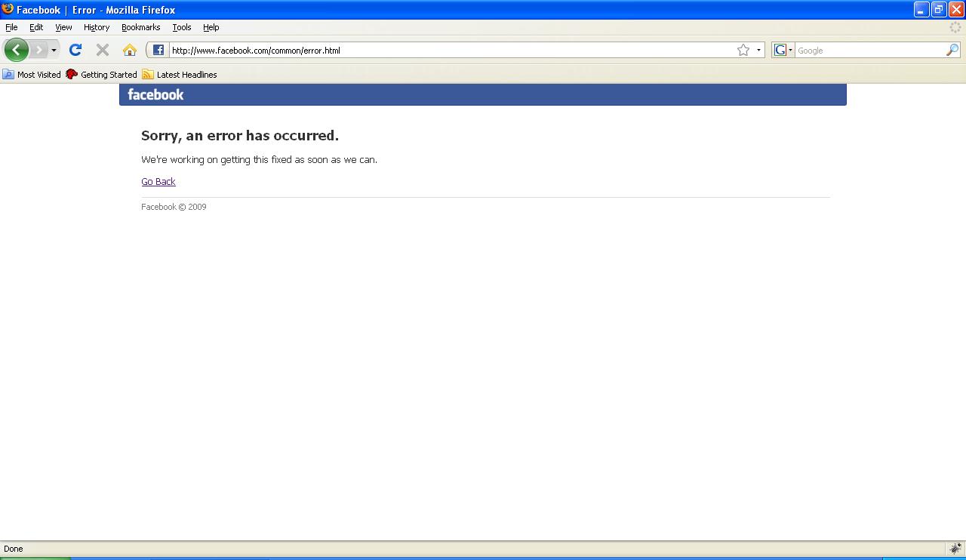Open the File menu
The height and width of the screenshot is (560, 966).
[x=11, y=27]
